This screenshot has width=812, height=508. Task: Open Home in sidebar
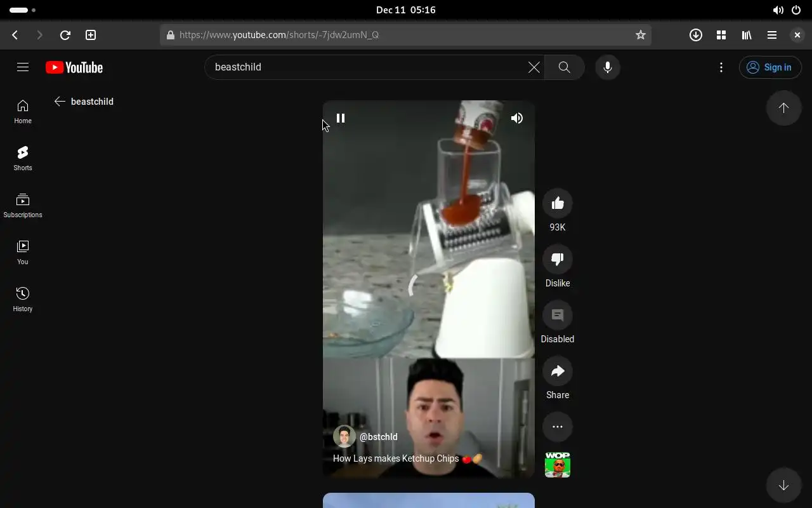pyautogui.click(x=23, y=111)
